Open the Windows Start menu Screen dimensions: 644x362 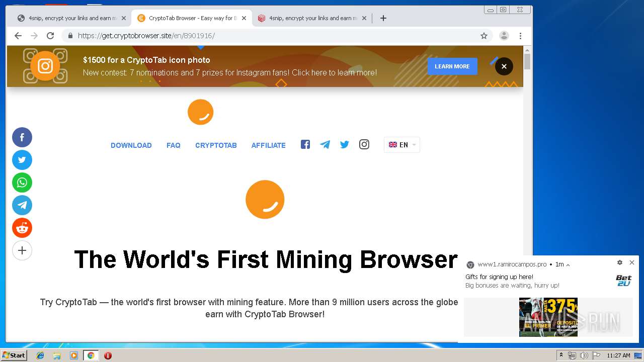click(14, 355)
